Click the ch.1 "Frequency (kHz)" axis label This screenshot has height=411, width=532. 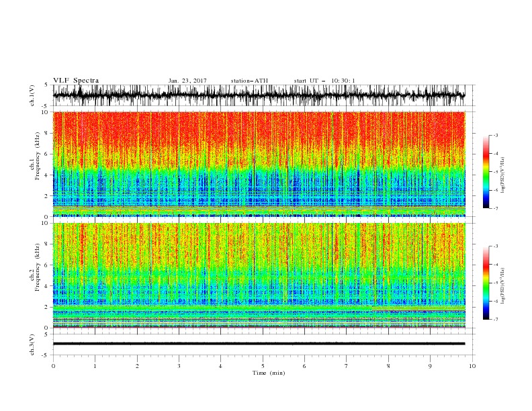point(37,156)
